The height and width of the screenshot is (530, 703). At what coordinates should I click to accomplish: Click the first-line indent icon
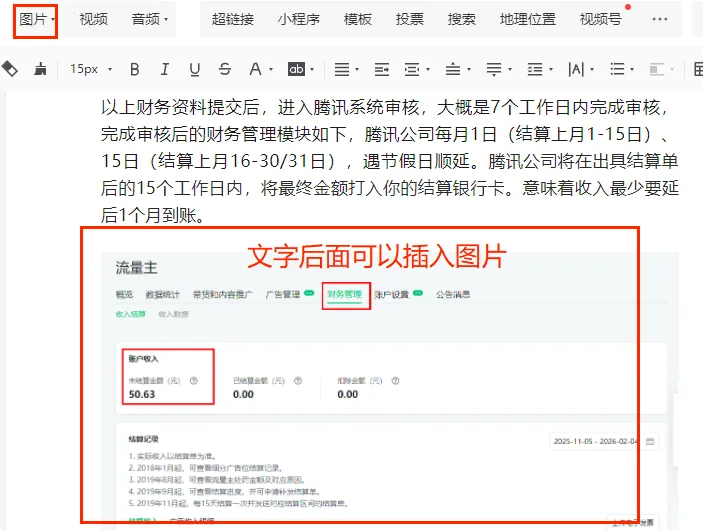tap(382, 70)
